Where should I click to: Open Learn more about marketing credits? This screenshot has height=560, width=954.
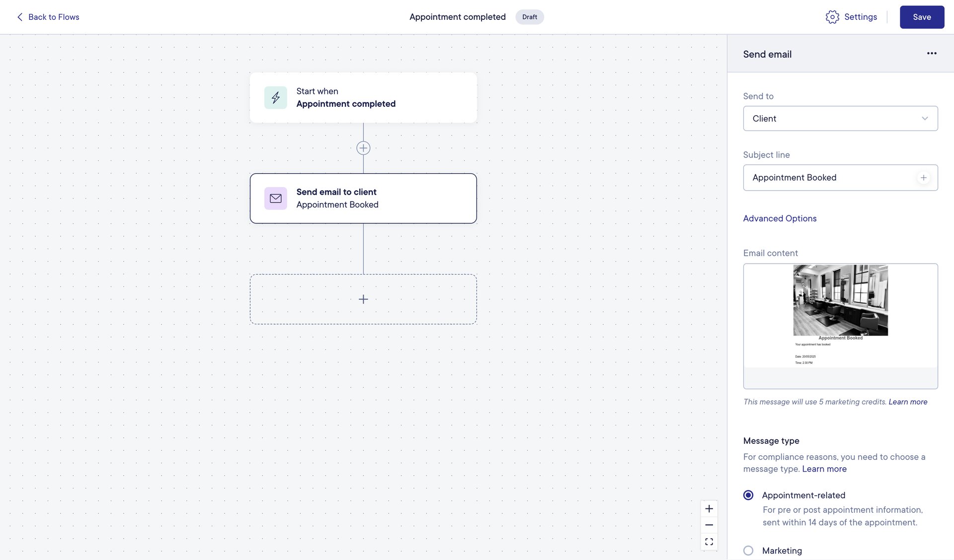pyautogui.click(x=908, y=402)
